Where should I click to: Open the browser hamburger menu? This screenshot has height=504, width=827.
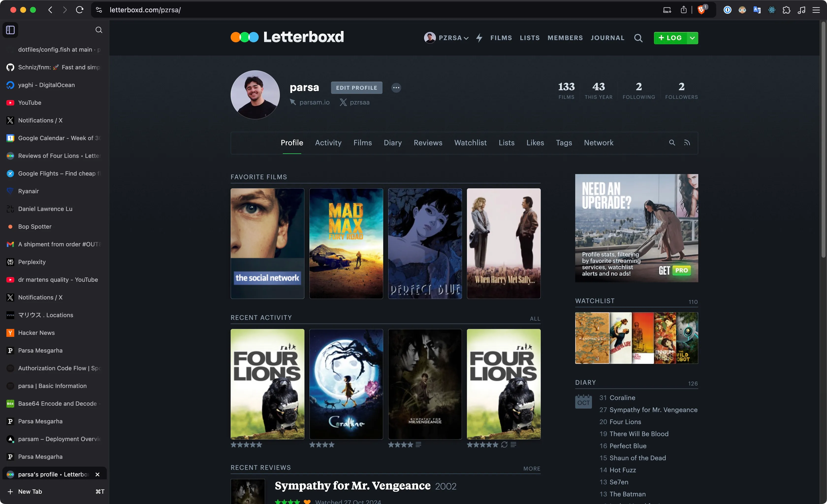(x=816, y=10)
